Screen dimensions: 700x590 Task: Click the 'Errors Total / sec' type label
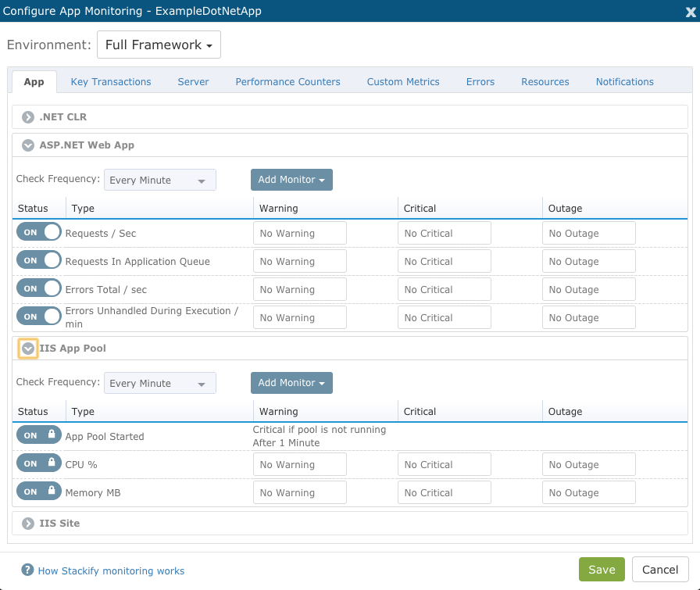[x=105, y=289]
